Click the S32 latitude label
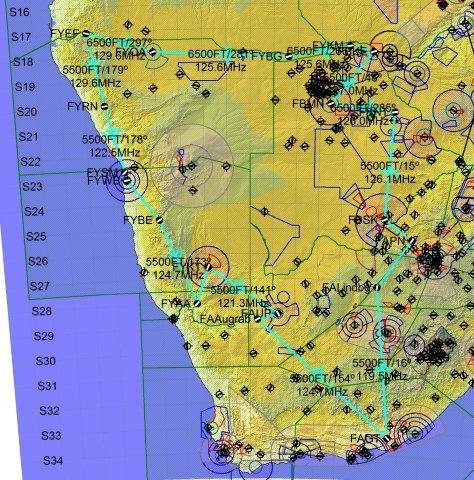Viewport: 474px width, 480px height. (49, 410)
